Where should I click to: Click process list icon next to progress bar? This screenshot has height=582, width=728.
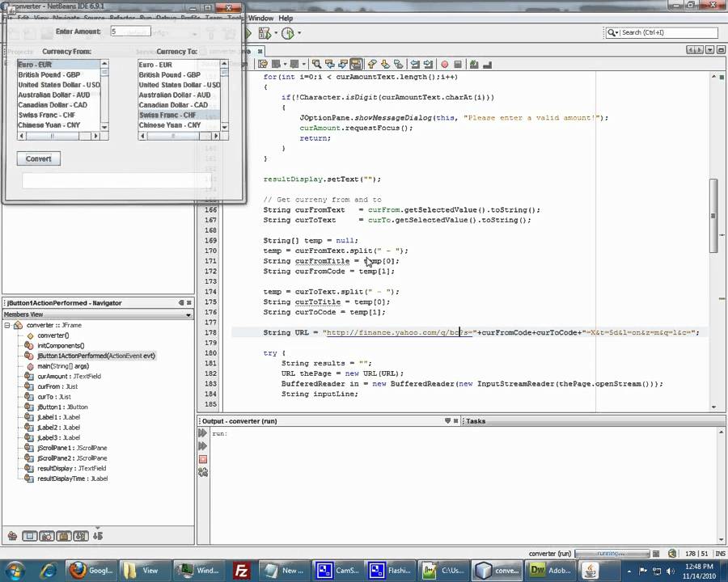pos(656,553)
